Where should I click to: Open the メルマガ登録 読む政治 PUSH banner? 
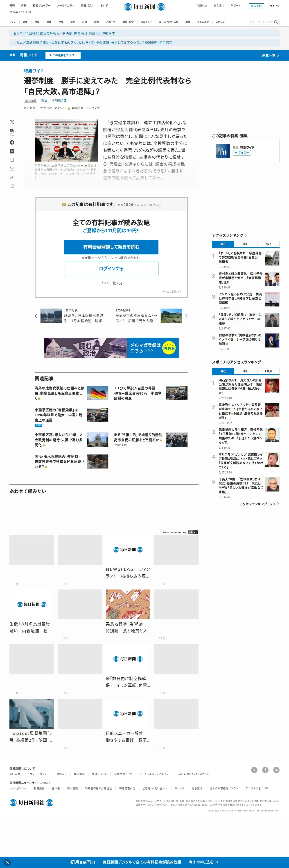coord(111,348)
